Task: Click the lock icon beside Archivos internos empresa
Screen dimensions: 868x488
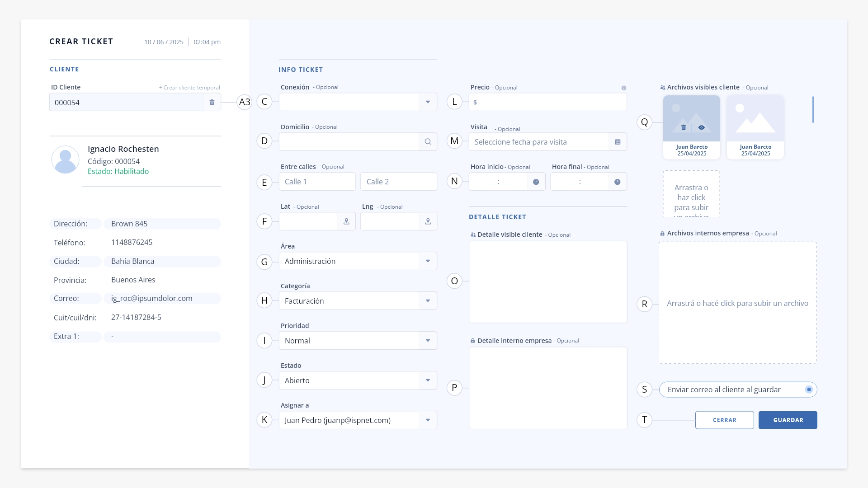Action: tap(662, 234)
